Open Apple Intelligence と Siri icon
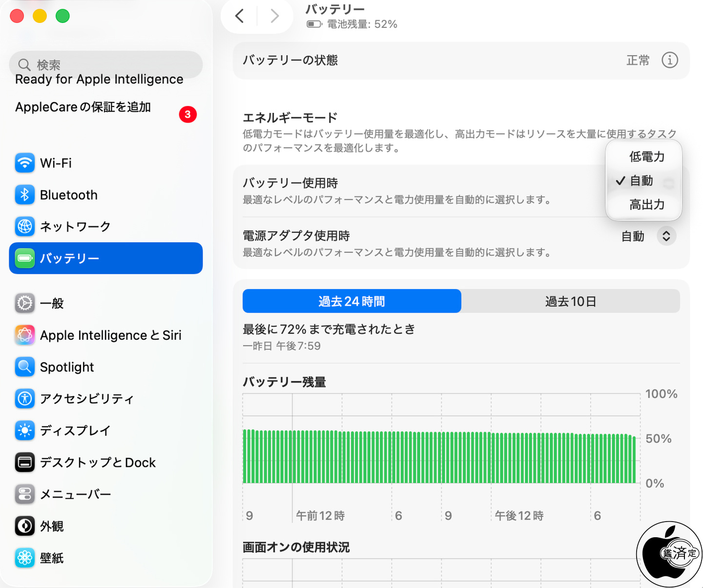703x588 pixels. pos(25,336)
